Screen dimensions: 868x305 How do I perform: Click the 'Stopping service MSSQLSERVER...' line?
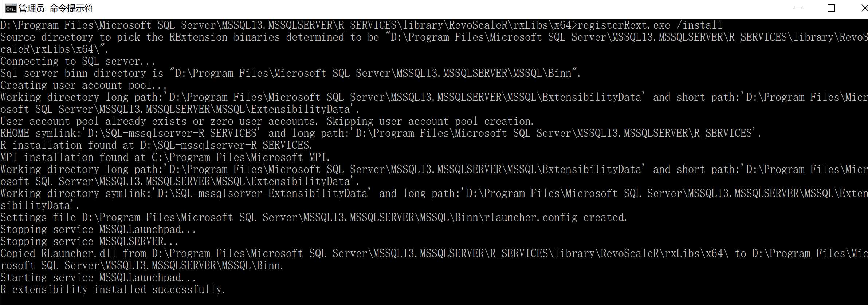click(x=90, y=241)
